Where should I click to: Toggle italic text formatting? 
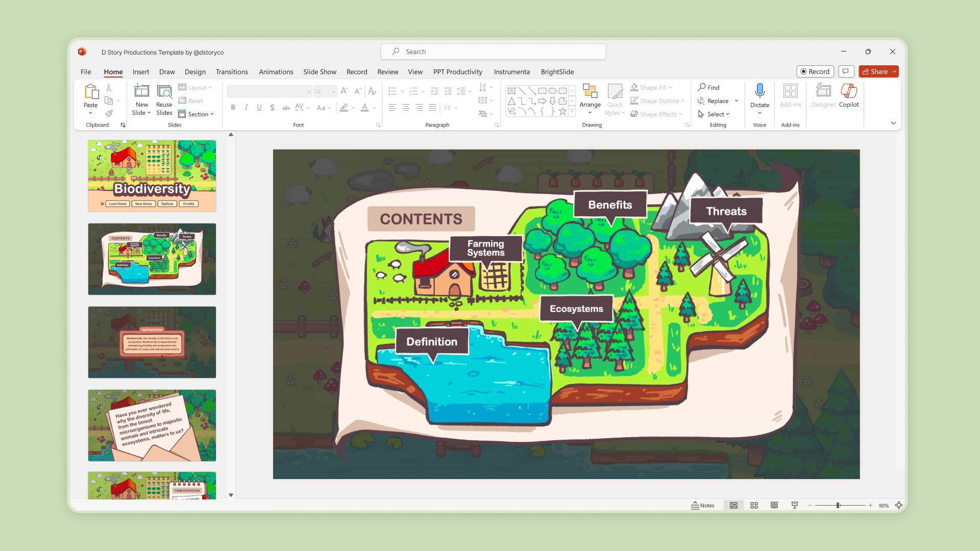coord(246,108)
